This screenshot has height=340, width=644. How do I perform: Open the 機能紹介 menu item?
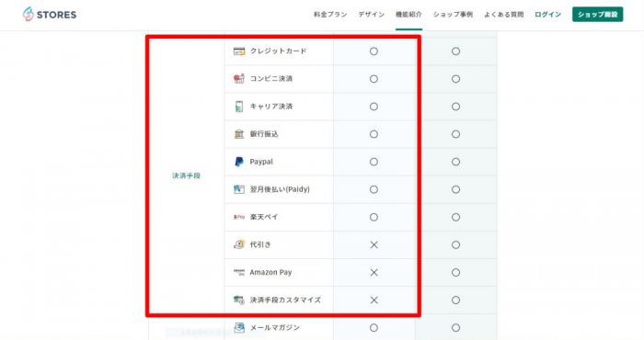pos(408,15)
